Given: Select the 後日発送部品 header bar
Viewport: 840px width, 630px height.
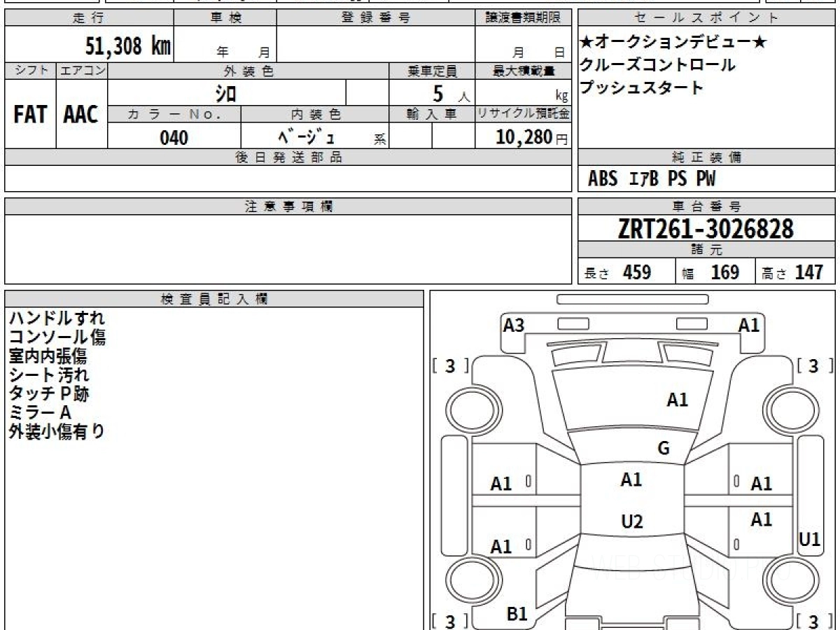Looking at the screenshot, I should coord(288,157).
